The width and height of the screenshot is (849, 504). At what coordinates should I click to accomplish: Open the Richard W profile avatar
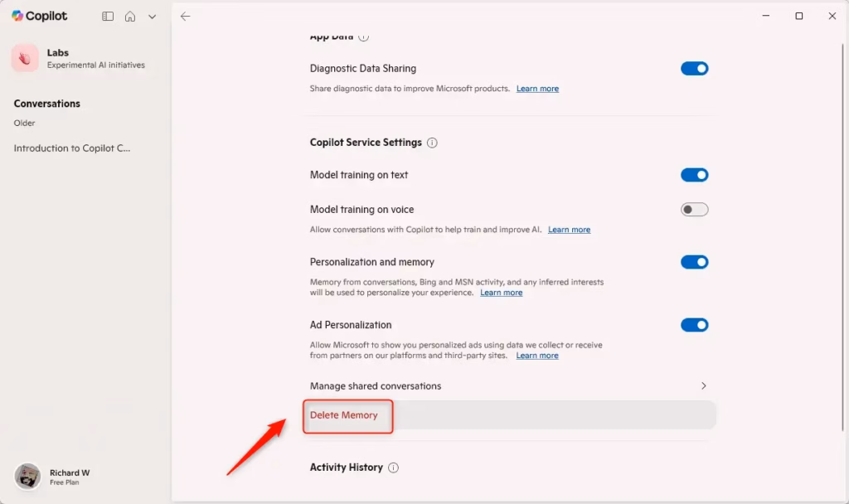[x=28, y=476]
